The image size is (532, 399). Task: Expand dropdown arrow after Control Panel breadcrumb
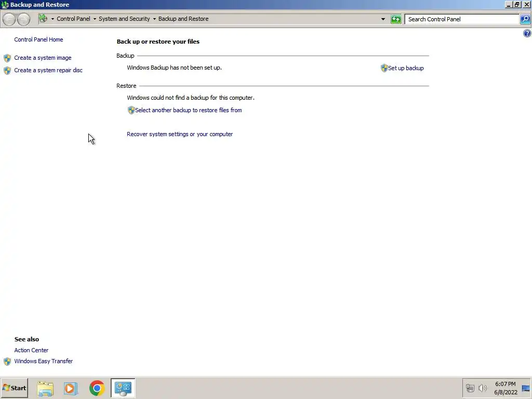(95, 19)
